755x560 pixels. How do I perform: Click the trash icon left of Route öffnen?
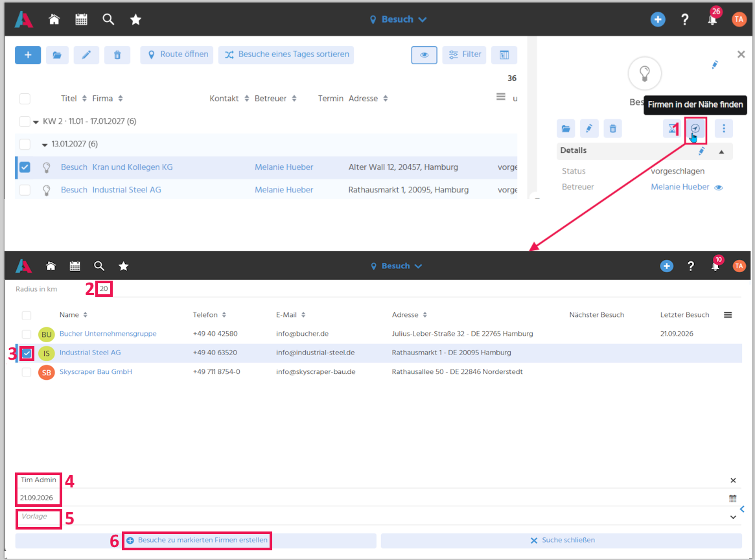(x=117, y=55)
